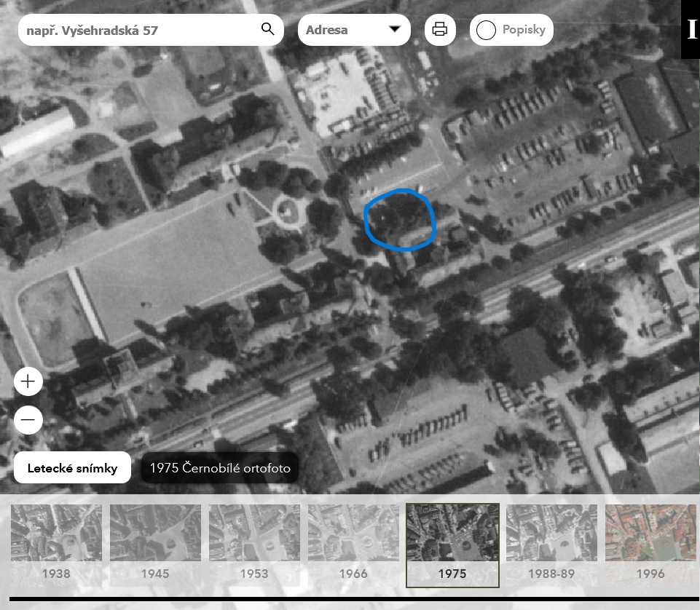The image size is (700, 610).
Task: Zoom out with the minus button
Action: [28, 420]
